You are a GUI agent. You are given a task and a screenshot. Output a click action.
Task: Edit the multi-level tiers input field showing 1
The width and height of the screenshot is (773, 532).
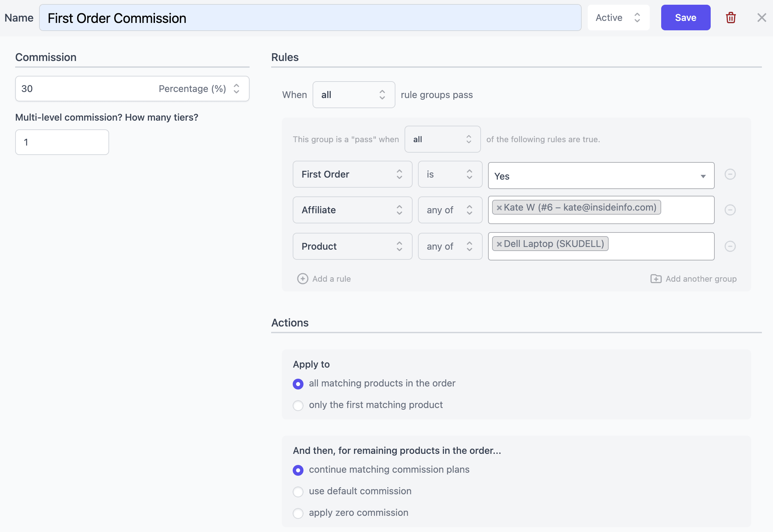click(62, 142)
